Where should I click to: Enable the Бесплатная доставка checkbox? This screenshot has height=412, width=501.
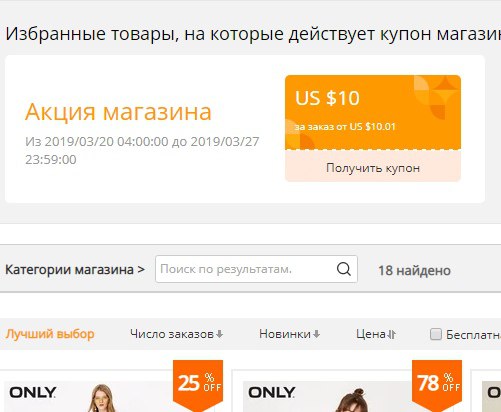pos(436,334)
